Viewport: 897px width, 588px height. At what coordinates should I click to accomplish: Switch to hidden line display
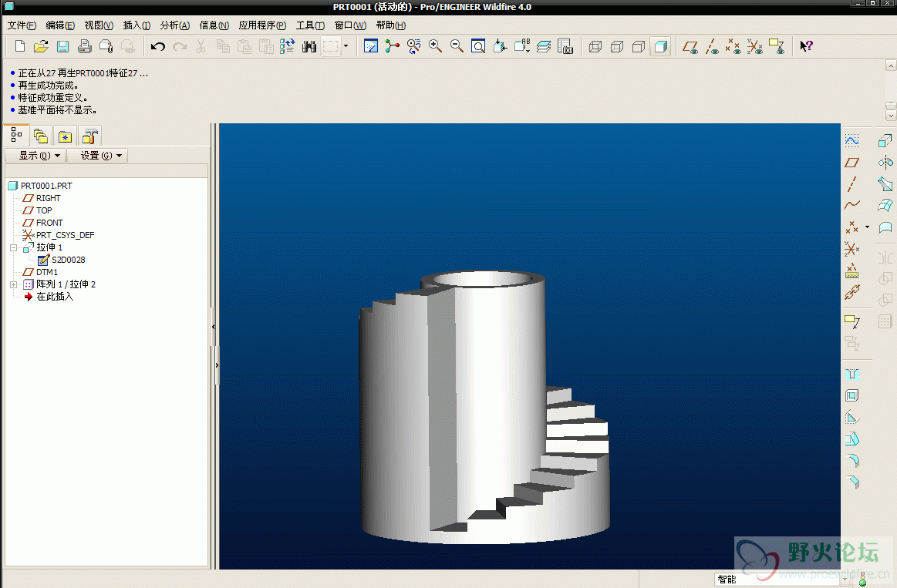(617, 46)
